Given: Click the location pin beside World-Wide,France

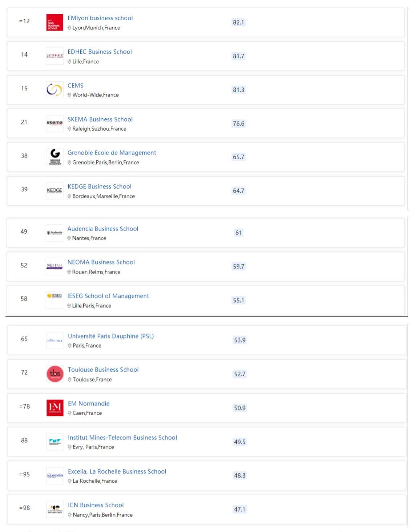Looking at the screenshot, I should tap(69, 95).
